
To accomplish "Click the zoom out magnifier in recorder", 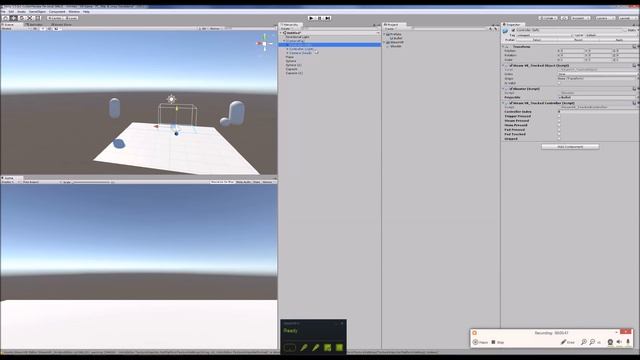I will click(x=592, y=342).
